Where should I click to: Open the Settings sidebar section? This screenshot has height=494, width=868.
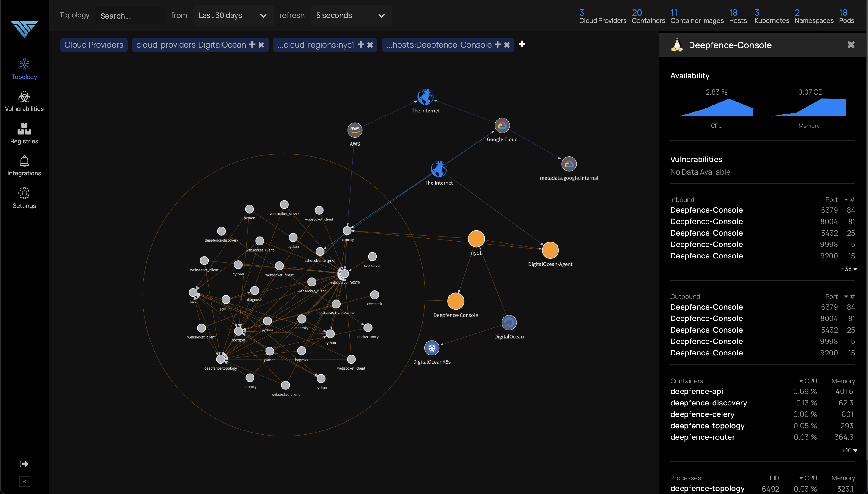24,198
